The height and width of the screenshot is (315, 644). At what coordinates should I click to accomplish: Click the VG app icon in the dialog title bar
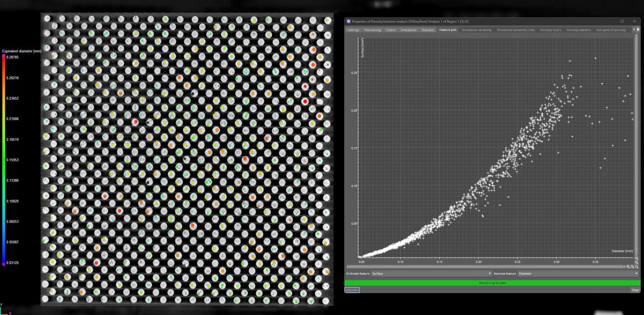pos(349,21)
